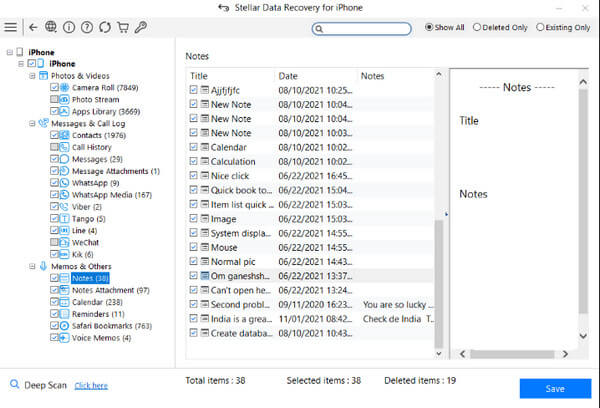The height and width of the screenshot is (408, 600).
Task: Select the Calculation note row
Action: coord(311,162)
